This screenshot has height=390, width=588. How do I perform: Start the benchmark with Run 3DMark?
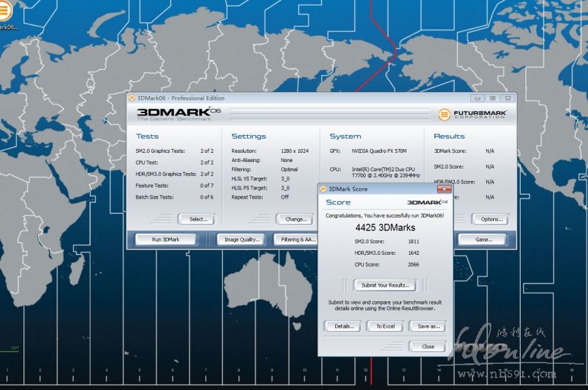click(x=165, y=239)
